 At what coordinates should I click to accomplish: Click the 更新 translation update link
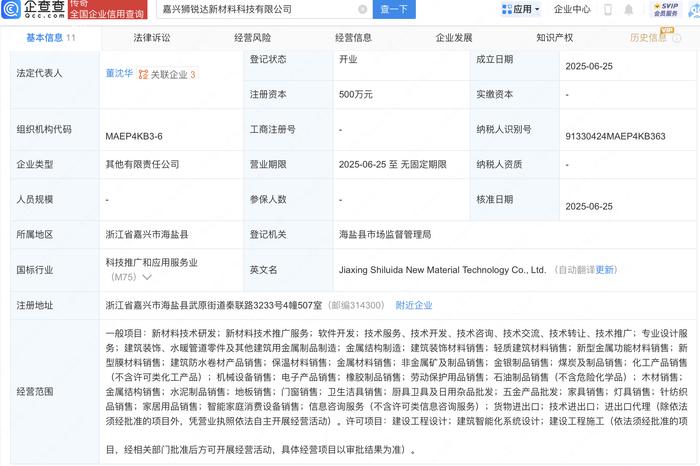[x=604, y=270]
